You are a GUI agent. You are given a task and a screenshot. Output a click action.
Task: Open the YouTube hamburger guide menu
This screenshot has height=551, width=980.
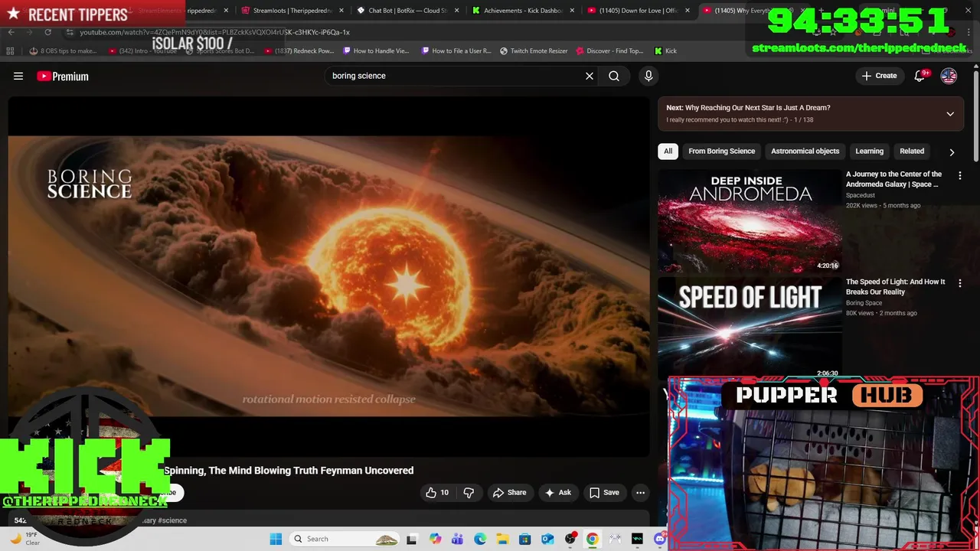pyautogui.click(x=18, y=76)
